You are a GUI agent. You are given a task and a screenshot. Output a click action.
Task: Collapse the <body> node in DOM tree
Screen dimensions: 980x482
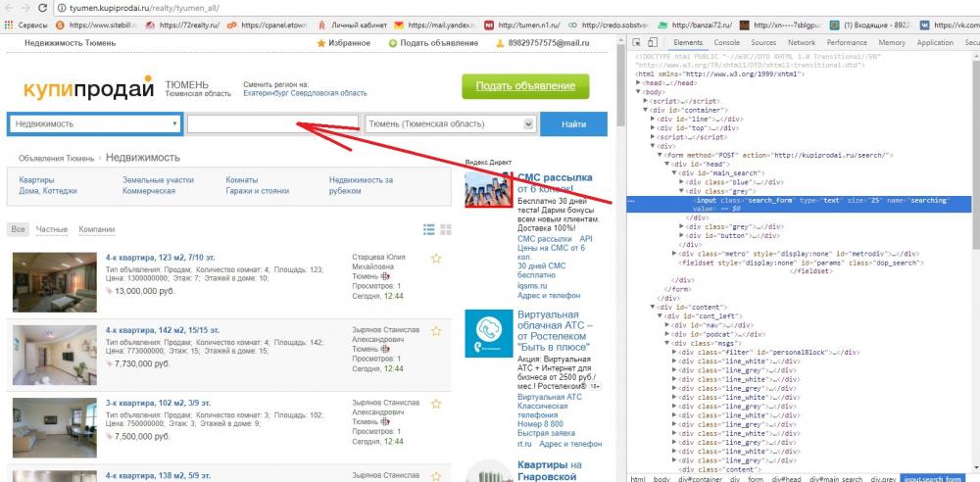point(638,92)
